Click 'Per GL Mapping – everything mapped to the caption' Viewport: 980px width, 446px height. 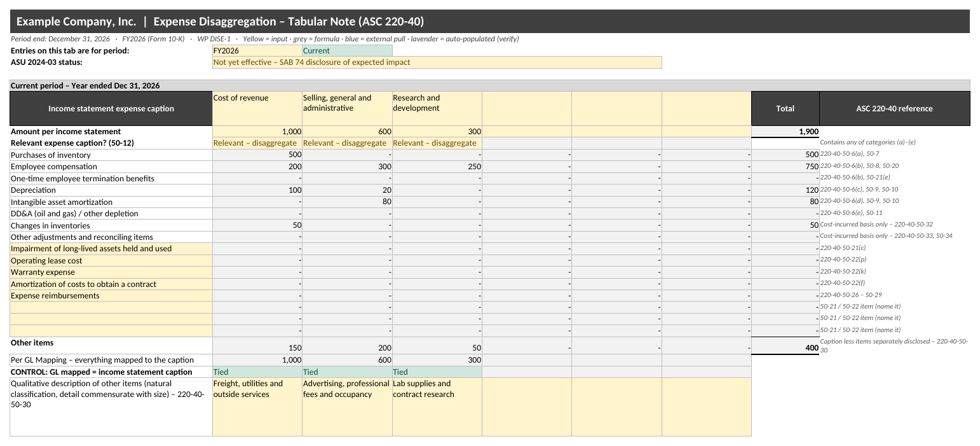[x=111, y=360]
